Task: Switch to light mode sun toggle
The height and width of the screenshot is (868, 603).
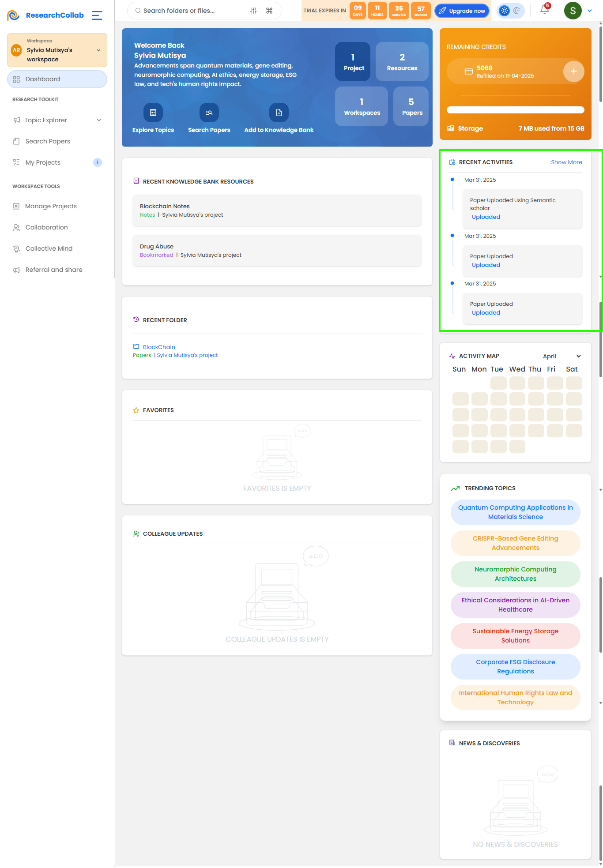Action: pos(505,11)
